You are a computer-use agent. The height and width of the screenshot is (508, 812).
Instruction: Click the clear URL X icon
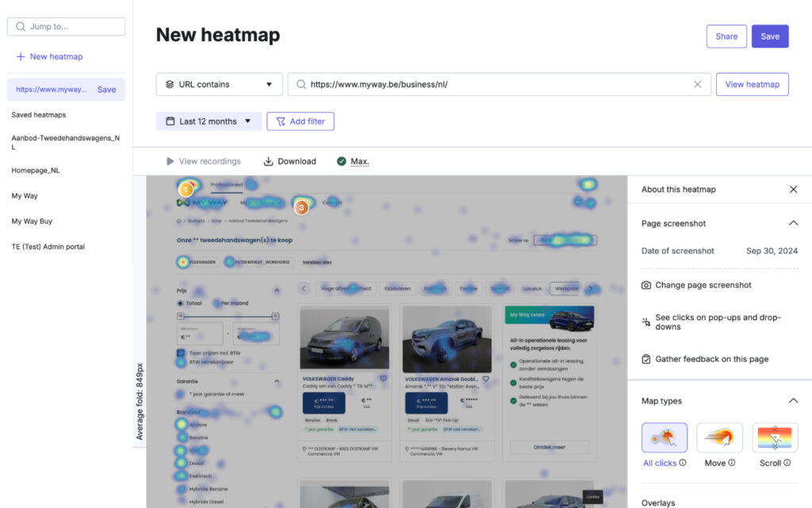[x=698, y=84]
